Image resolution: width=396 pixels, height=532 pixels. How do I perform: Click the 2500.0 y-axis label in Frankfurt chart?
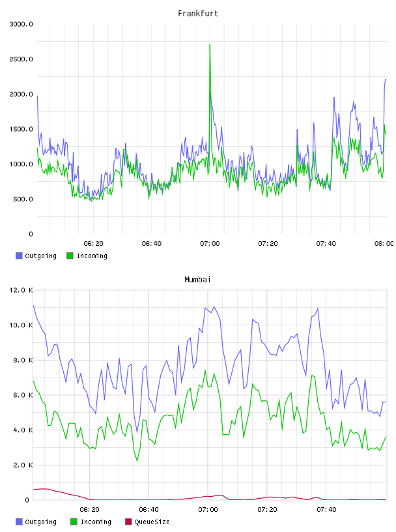(21, 59)
